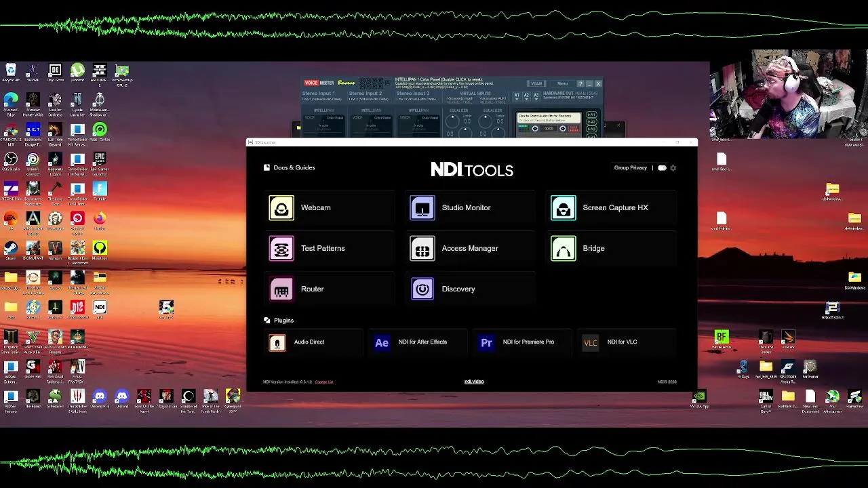Select The Witcher 3 desktop shortcut
The image size is (868, 488).
pyautogui.click(x=77, y=400)
